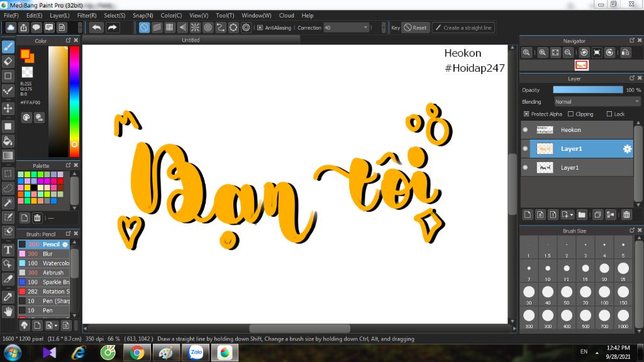Hide the highlighted Layer1 layer
The image size is (644, 362).
[x=525, y=148]
